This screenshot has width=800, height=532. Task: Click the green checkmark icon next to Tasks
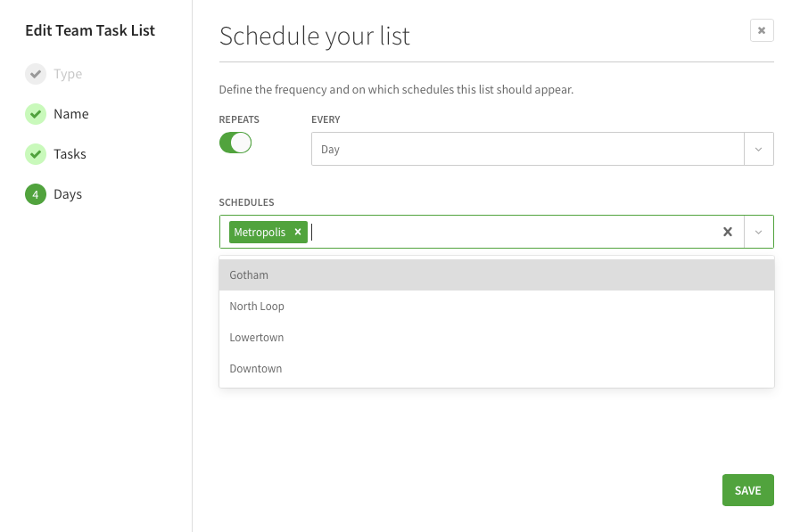click(36, 154)
